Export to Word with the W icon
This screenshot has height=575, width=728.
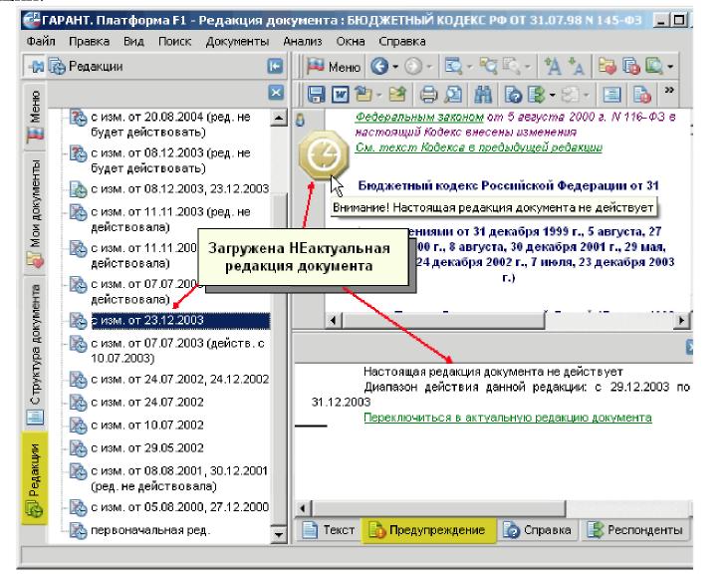[x=341, y=95]
